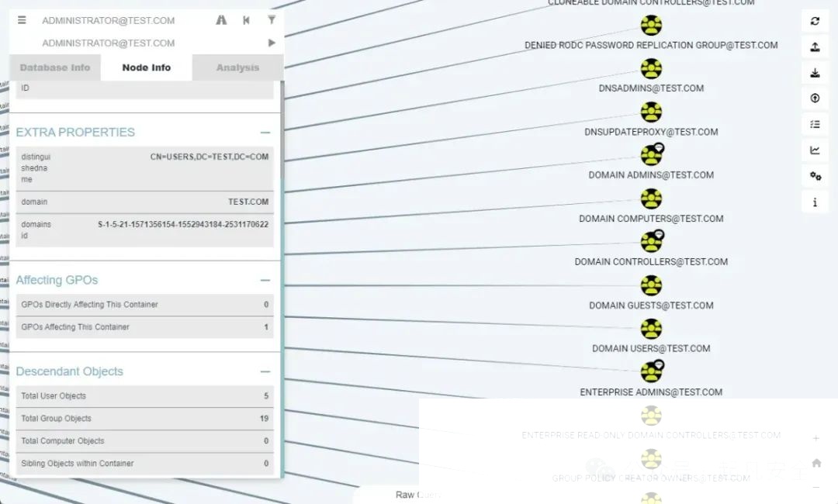
Task: Click the CN=USERS,DC=TEST,DC=COM value
Action: click(x=209, y=157)
